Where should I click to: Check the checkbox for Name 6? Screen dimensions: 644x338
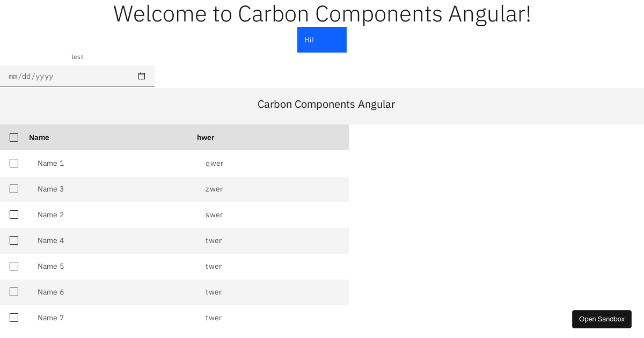[14, 292]
